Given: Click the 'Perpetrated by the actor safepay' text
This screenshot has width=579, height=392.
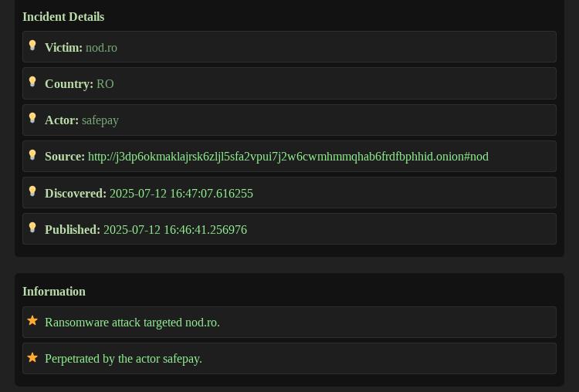Looking at the screenshot, I should point(124,359).
